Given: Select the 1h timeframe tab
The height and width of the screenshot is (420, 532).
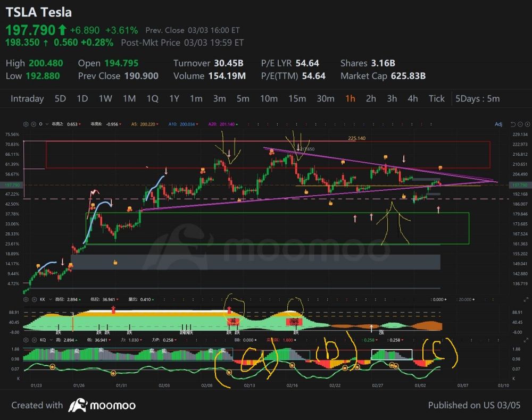Looking at the screenshot, I should (350, 98).
